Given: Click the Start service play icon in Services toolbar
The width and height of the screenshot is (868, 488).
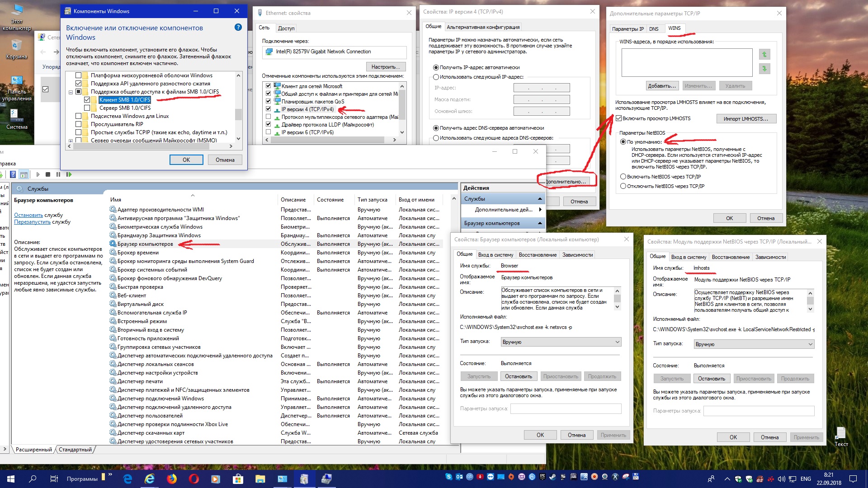Looking at the screenshot, I should coord(38,174).
